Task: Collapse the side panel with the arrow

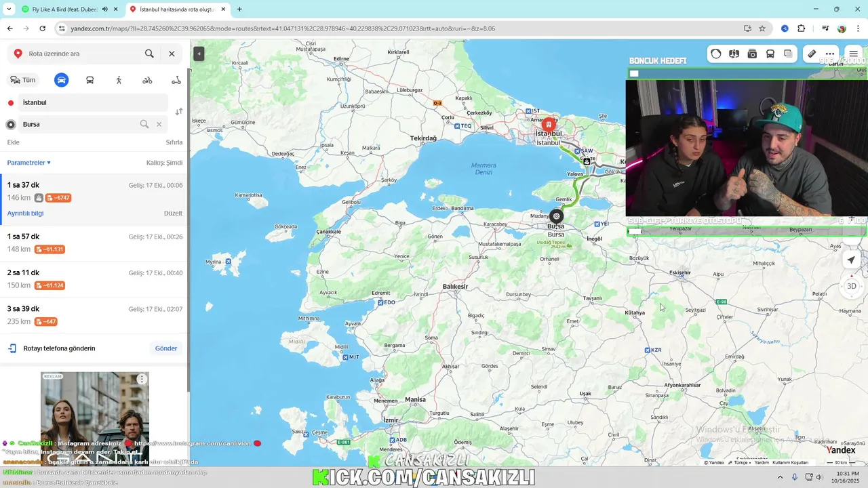Action: (199, 54)
